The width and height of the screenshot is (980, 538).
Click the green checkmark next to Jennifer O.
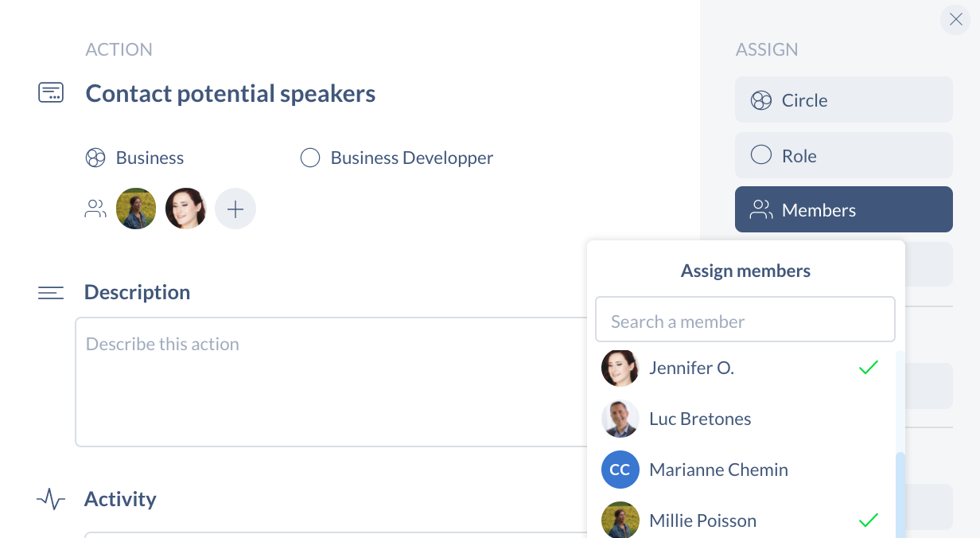coord(869,368)
